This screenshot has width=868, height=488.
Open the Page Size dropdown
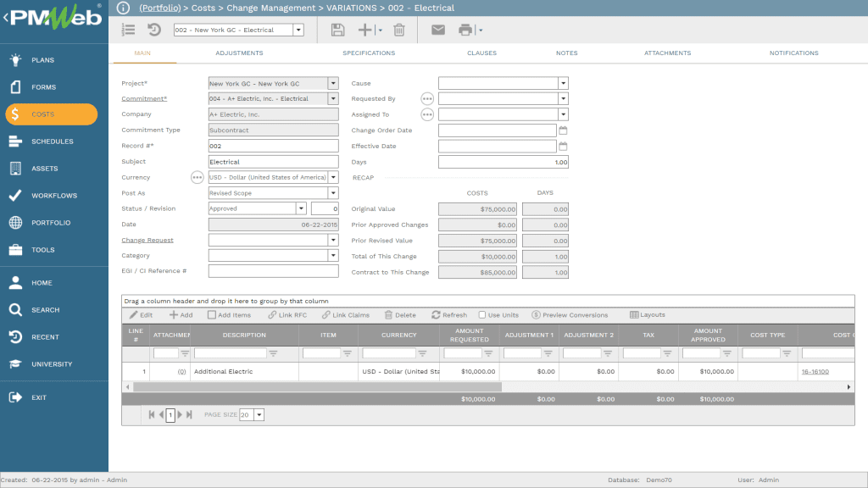point(259,415)
